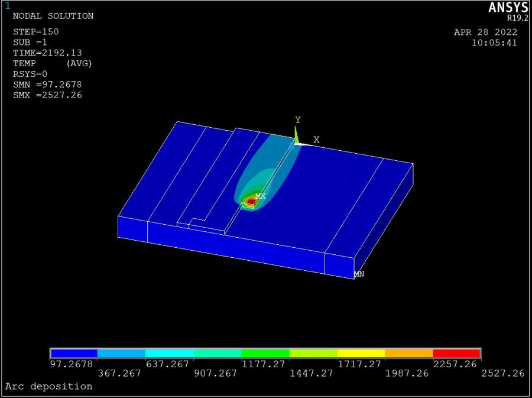Viewport: 532px width, 398px height.
Task: Select the 1177.27 legend value
Action: pyautogui.click(x=265, y=364)
